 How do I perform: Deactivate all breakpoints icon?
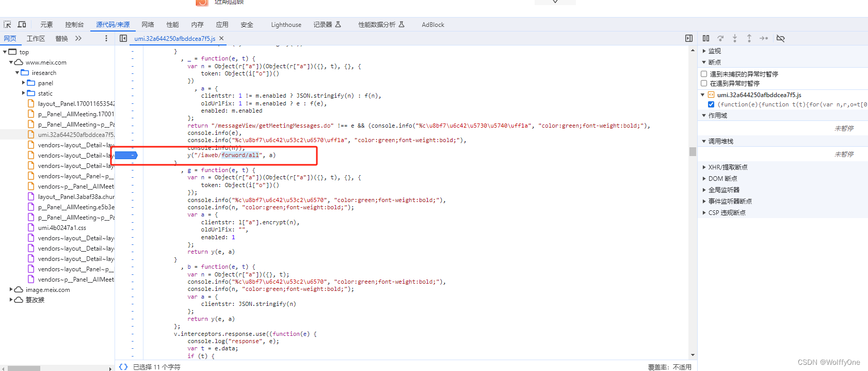click(x=781, y=38)
